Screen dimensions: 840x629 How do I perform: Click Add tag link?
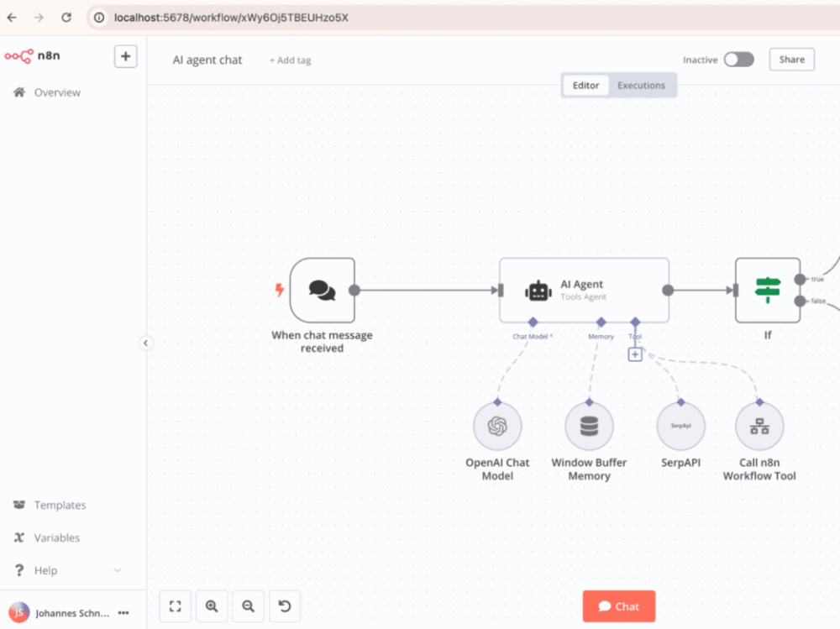(290, 60)
